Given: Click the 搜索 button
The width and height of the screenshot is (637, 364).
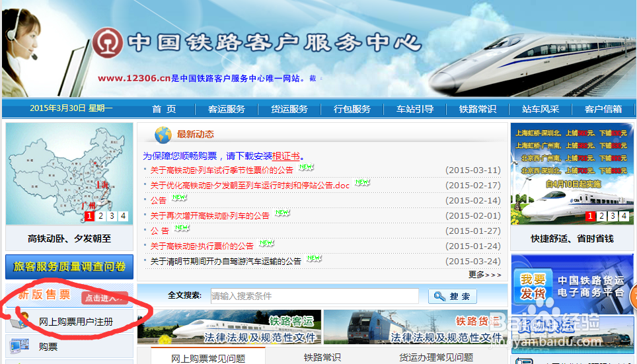Looking at the screenshot, I should coord(452,296).
